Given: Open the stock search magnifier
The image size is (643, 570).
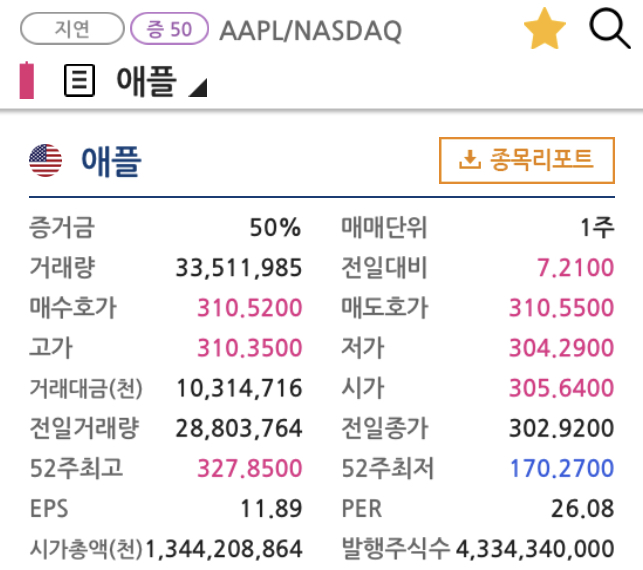Looking at the screenshot, I should [x=609, y=28].
